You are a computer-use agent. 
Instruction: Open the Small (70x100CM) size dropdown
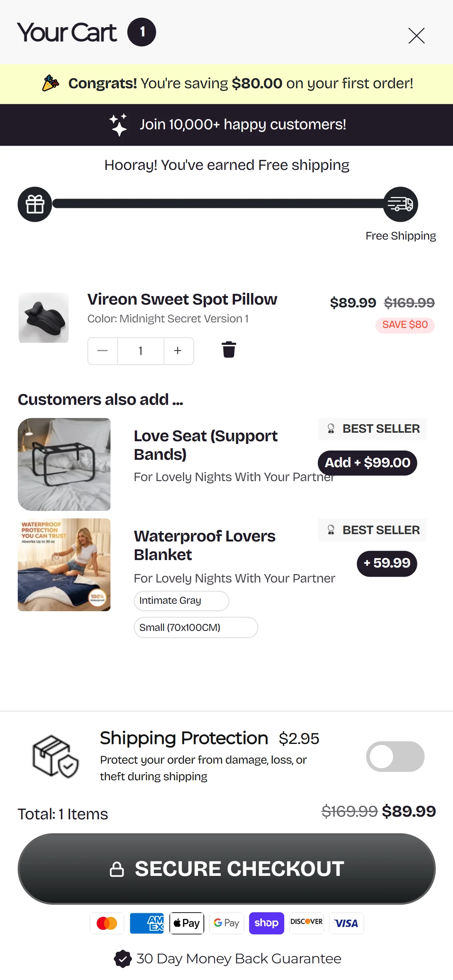[196, 627]
